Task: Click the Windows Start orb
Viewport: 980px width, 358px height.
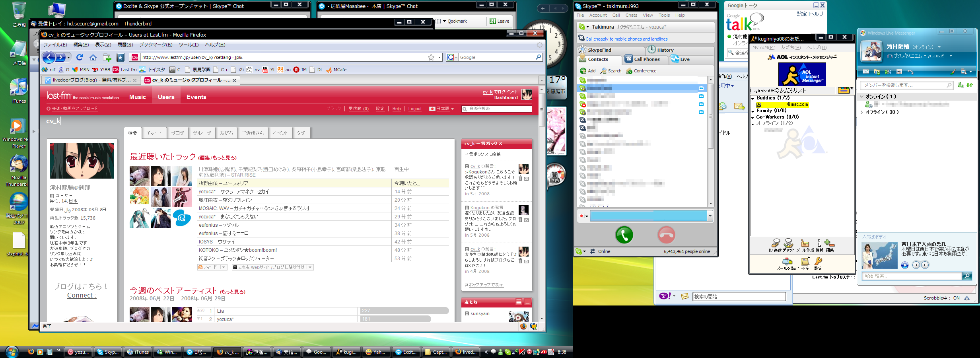Action: click(12, 352)
